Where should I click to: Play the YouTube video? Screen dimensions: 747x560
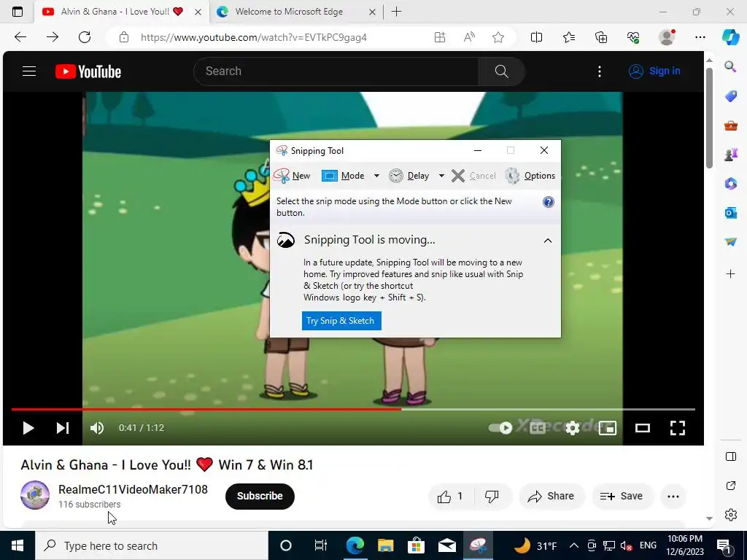[28, 428]
